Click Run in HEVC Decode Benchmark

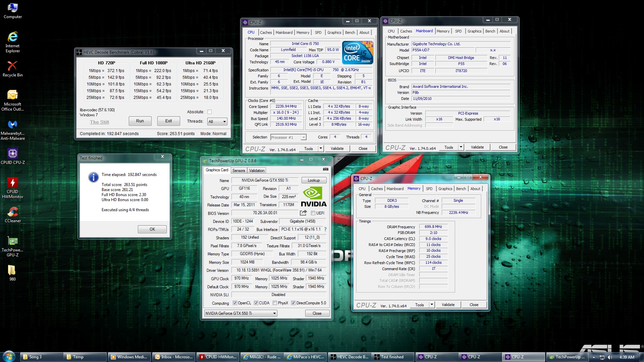click(x=140, y=121)
